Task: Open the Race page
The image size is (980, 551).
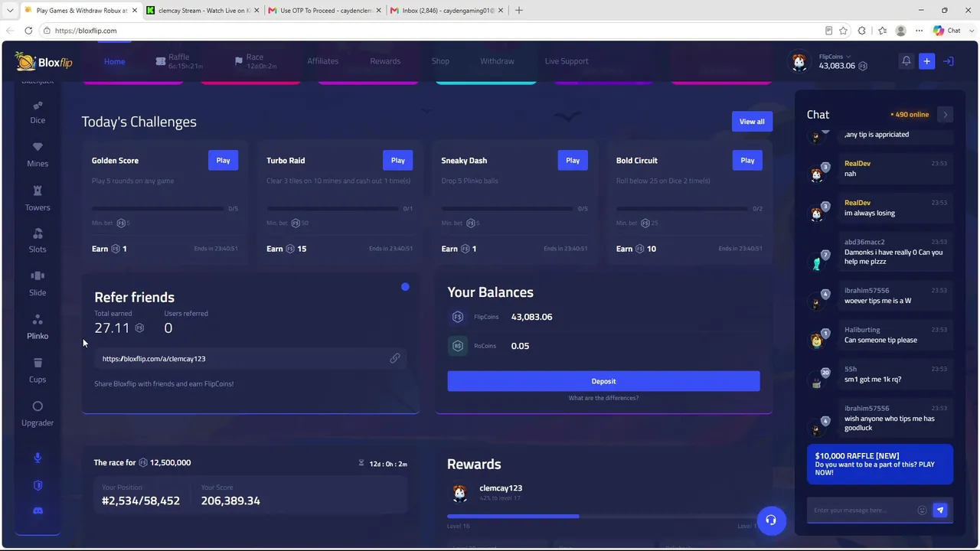Action: (255, 61)
